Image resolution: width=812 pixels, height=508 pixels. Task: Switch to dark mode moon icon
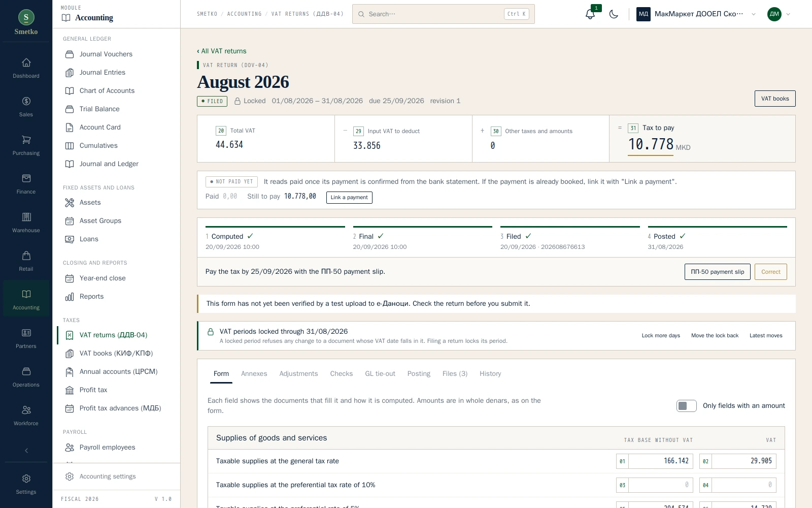[614, 14]
